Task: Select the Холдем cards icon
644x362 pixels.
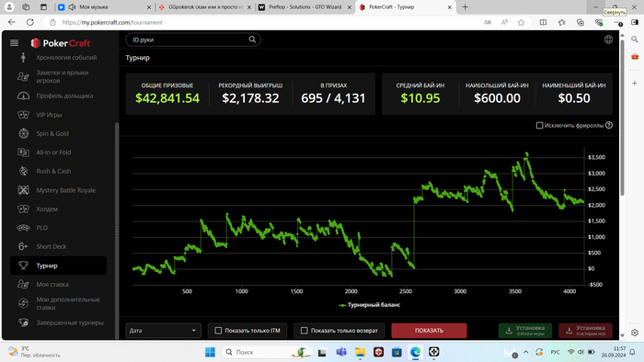Action: (x=23, y=209)
